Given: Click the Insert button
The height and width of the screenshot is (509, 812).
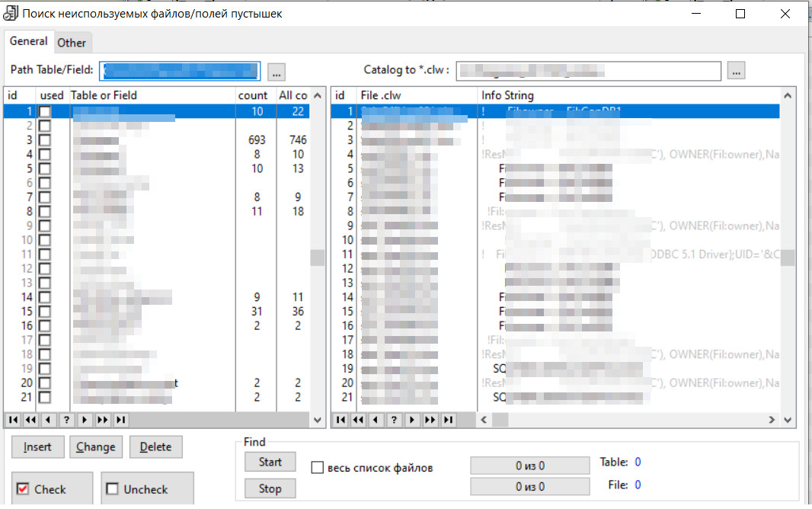Looking at the screenshot, I should pyautogui.click(x=37, y=447).
